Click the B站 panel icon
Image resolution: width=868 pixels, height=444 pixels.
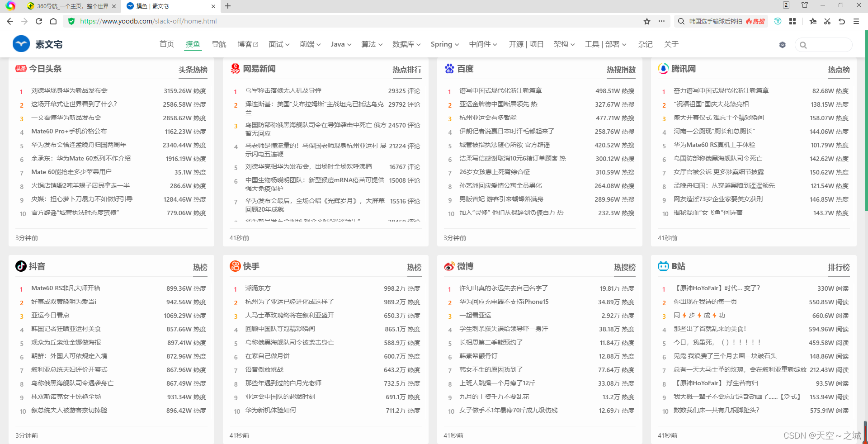(x=663, y=266)
